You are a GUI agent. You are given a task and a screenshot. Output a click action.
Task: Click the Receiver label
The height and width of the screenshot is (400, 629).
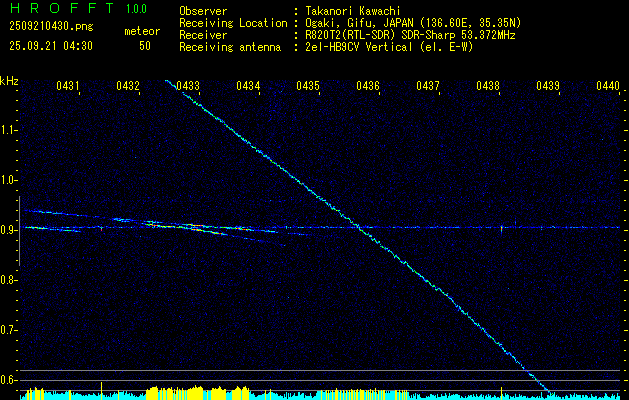pyautogui.click(x=203, y=35)
